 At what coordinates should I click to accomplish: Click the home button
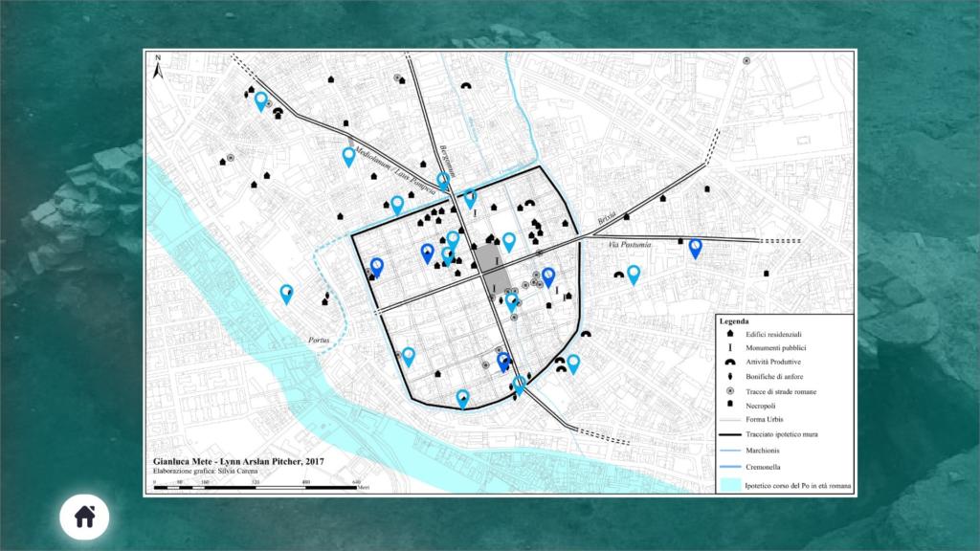pyautogui.click(x=84, y=517)
